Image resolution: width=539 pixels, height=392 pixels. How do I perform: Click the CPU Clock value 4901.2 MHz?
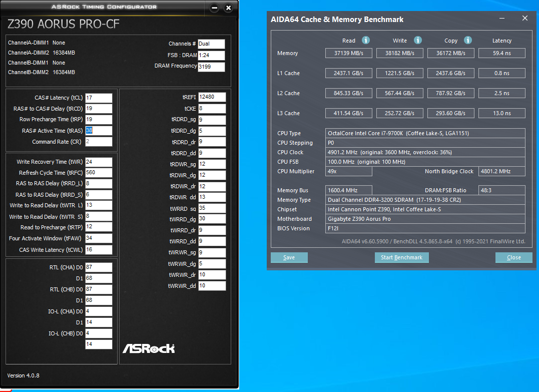[x=425, y=152]
